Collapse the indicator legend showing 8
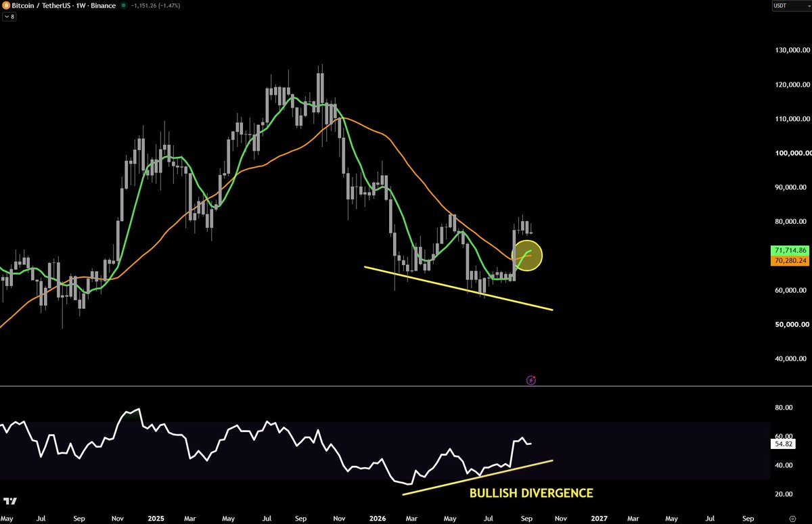The height and width of the screenshot is (524, 812). click(x=9, y=16)
